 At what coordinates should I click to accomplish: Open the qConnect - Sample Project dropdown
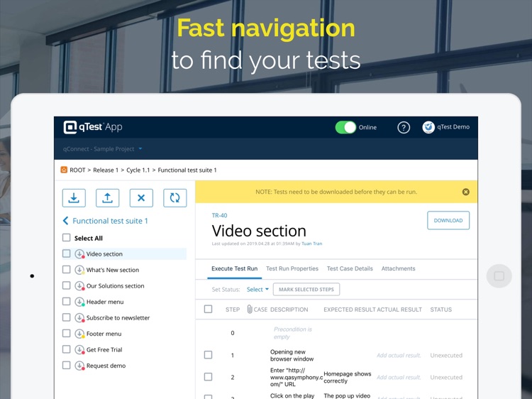(x=102, y=148)
